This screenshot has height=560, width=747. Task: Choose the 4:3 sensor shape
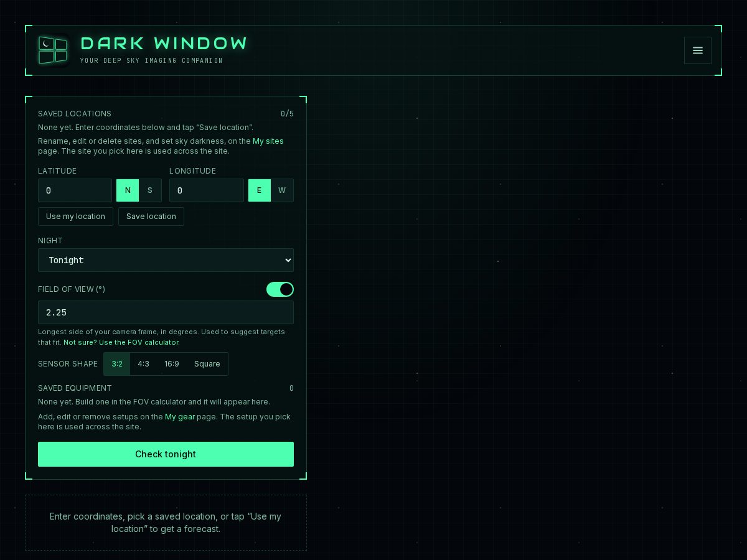tap(143, 364)
